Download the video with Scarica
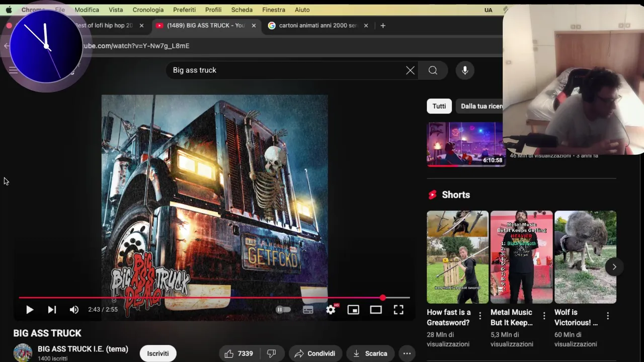The image size is (644, 362). [x=370, y=353]
